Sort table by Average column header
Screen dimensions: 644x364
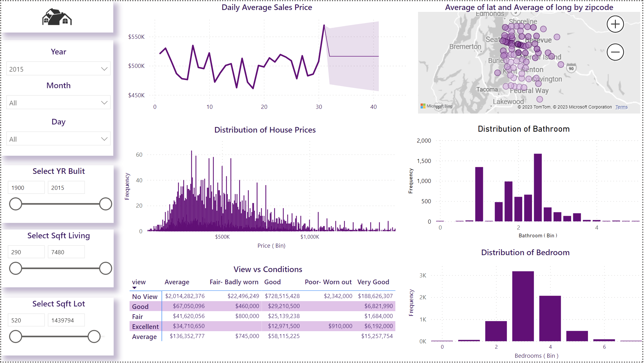177,282
